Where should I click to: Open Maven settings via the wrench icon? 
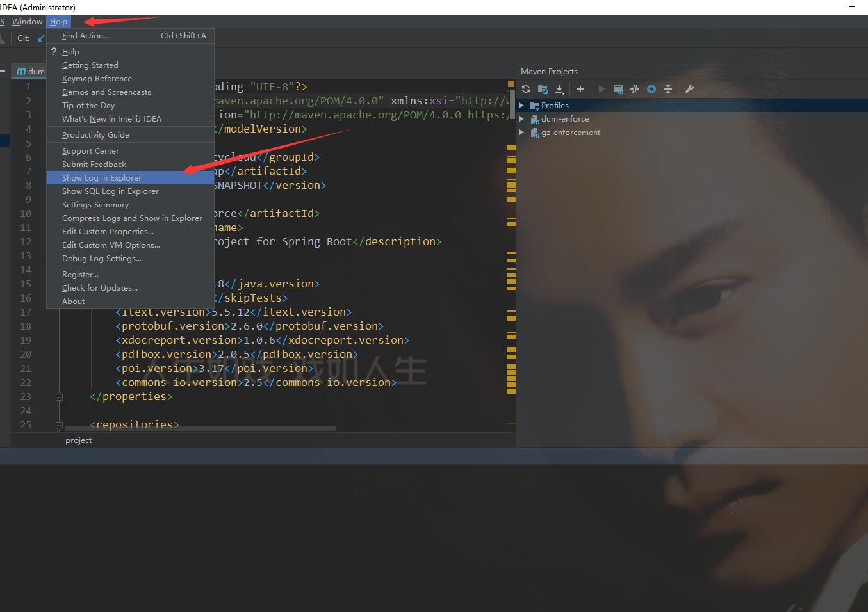689,89
